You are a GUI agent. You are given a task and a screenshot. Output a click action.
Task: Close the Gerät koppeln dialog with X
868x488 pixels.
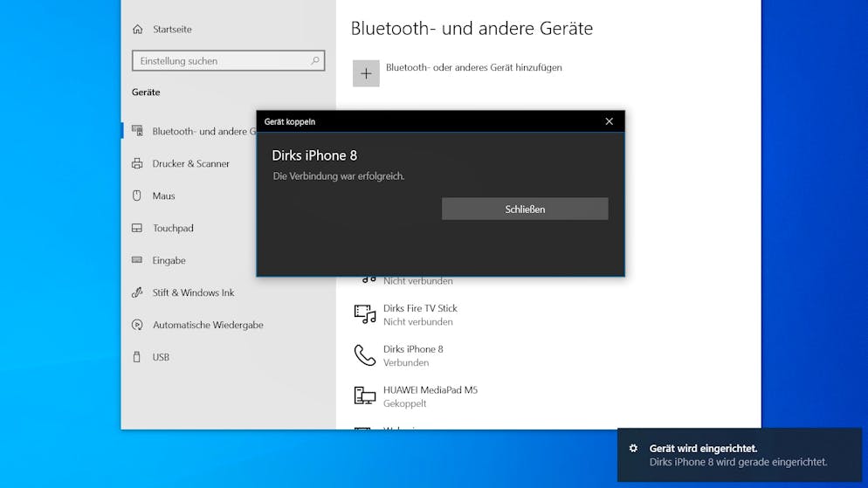pos(609,121)
